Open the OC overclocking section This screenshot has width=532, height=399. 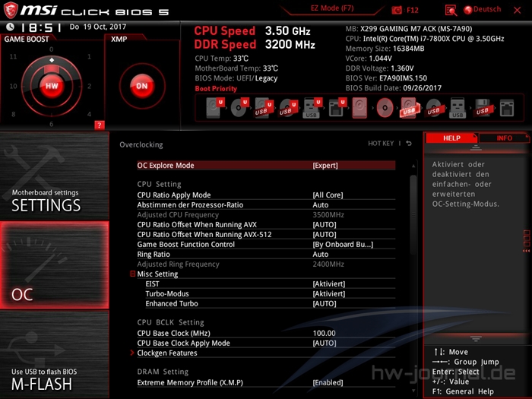click(54, 265)
